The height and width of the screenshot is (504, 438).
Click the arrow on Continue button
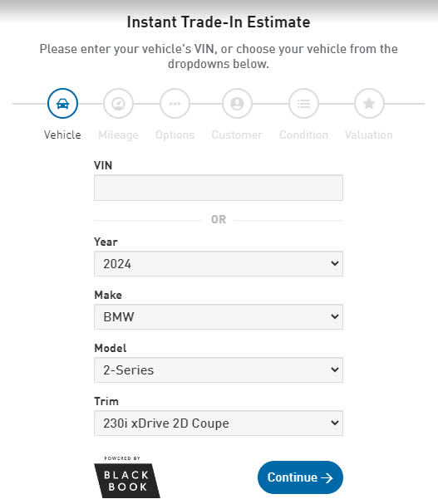click(x=327, y=478)
